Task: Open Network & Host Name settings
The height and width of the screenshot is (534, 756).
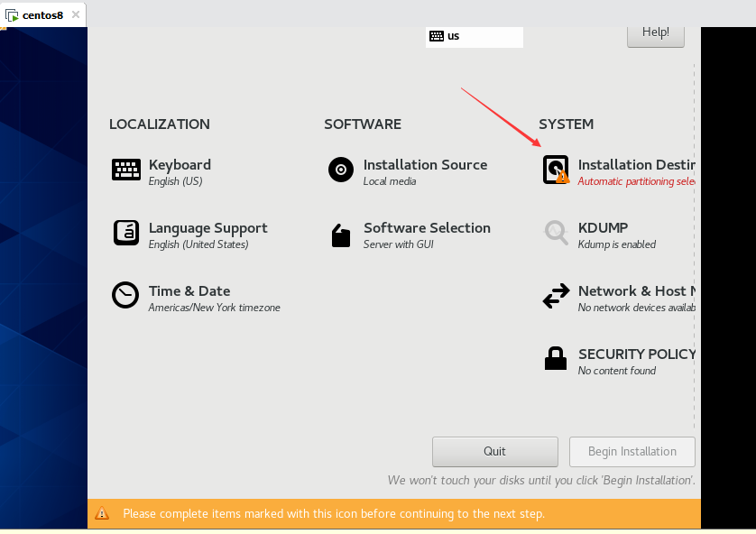Action: point(632,290)
